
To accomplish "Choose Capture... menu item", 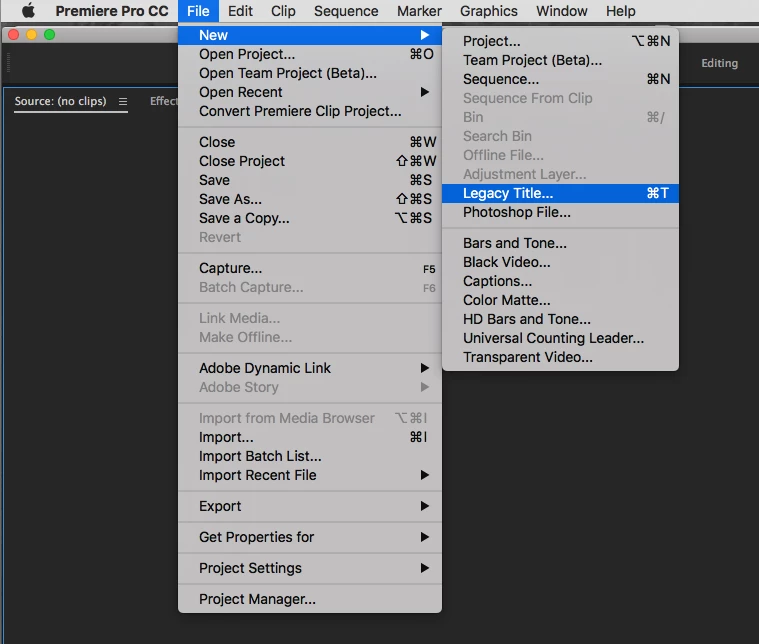I will [310, 268].
